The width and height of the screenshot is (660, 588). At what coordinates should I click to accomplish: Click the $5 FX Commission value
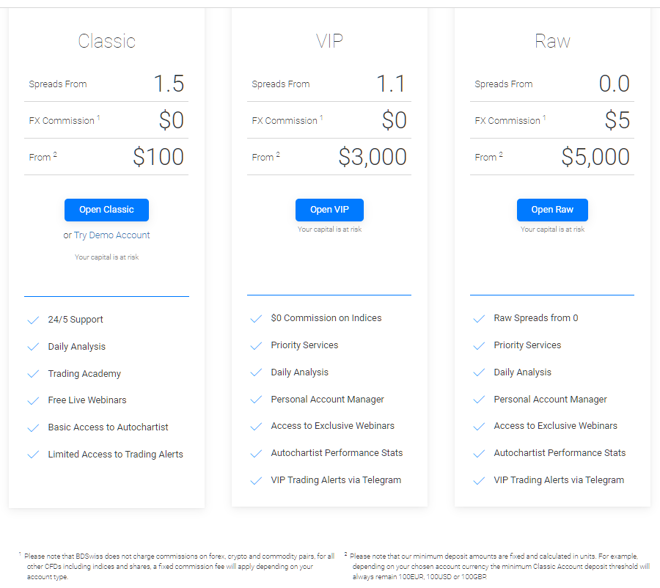point(617,120)
